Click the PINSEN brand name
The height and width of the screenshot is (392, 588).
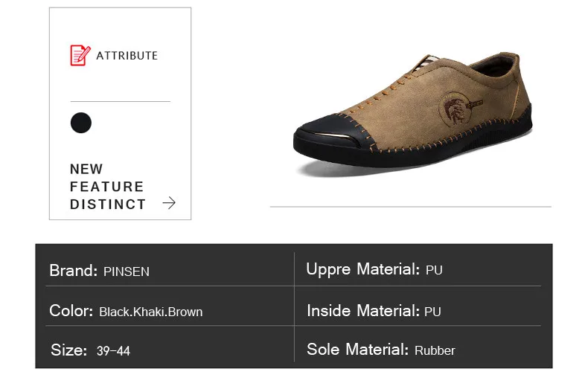coord(127,271)
